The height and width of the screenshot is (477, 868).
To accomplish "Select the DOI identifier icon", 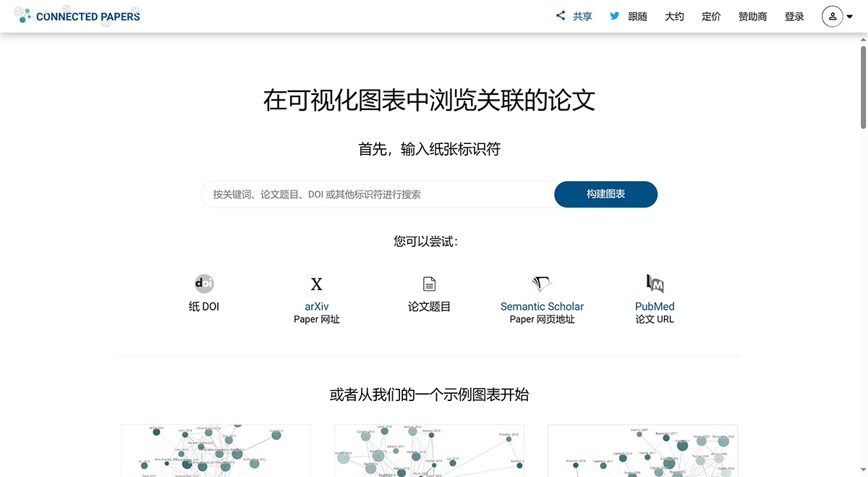I will [203, 283].
